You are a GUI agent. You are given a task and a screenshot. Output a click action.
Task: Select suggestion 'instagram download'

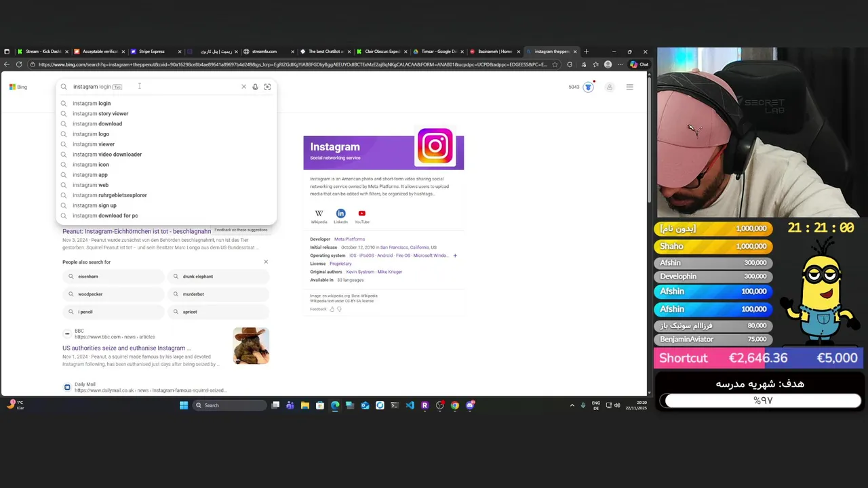tap(166, 123)
